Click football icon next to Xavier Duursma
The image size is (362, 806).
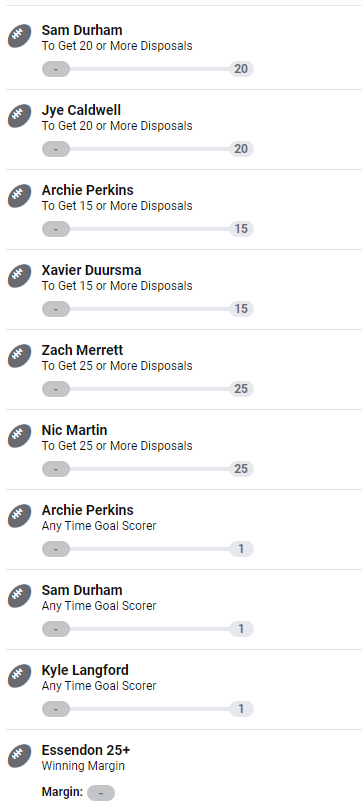click(20, 276)
